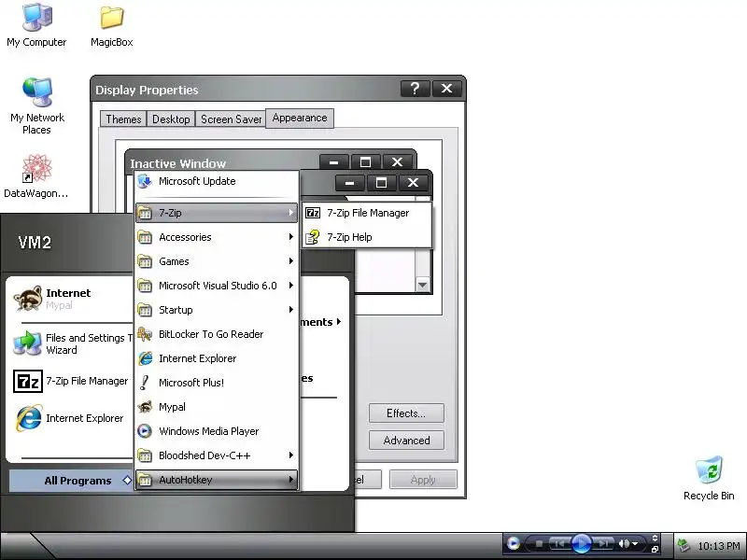The image size is (747, 560).
Task: Click the previous track button in media toolbar
Action: 559,543
